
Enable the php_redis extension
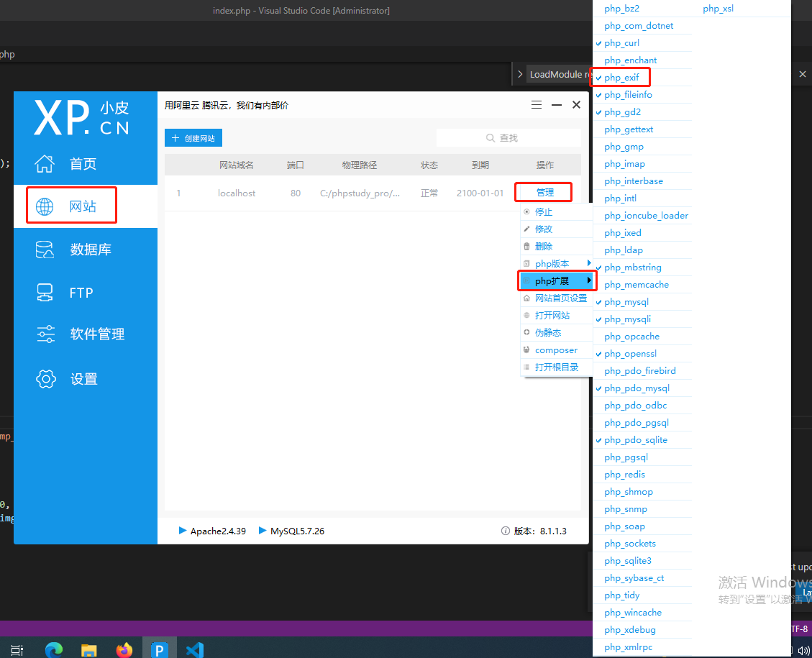pyautogui.click(x=624, y=475)
